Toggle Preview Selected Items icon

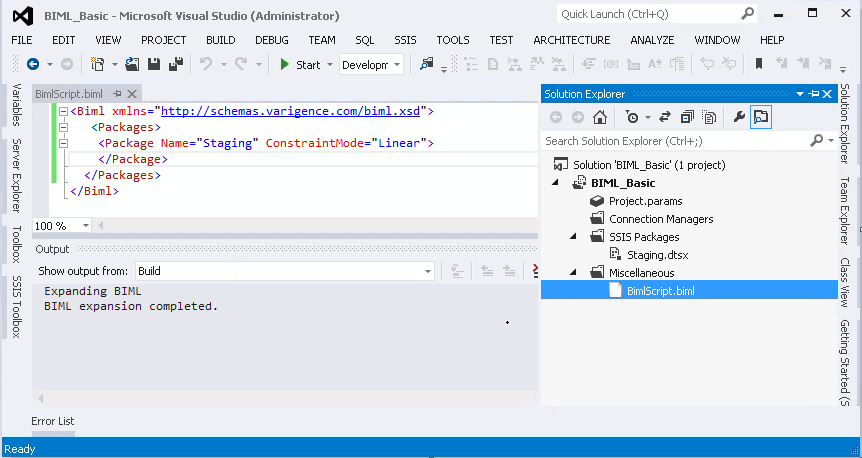tap(761, 117)
